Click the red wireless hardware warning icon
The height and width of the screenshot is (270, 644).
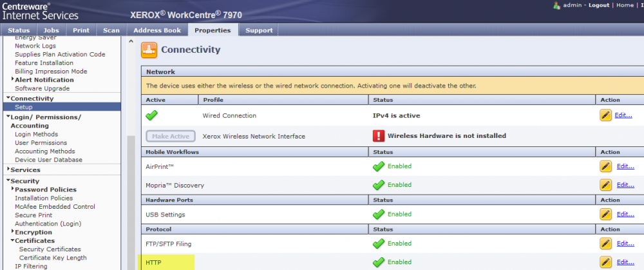pos(378,136)
